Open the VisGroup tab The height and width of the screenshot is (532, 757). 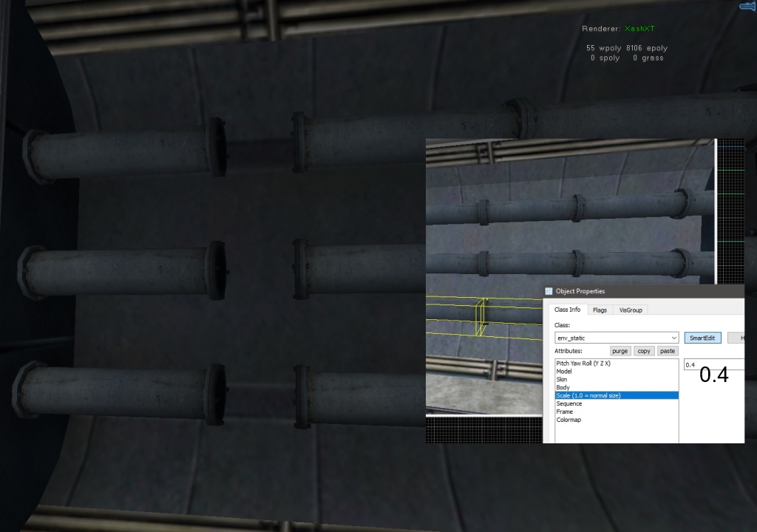click(631, 310)
